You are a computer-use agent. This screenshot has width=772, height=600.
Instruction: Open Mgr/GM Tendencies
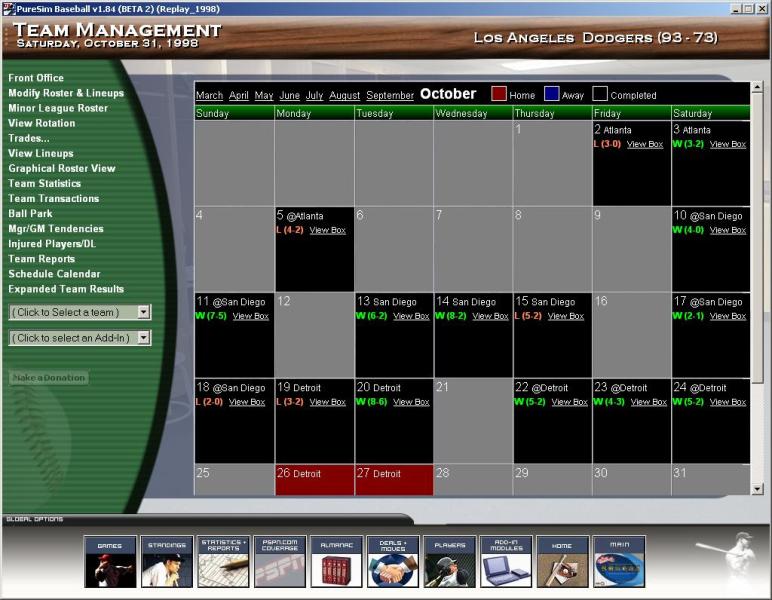pos(56,229)
